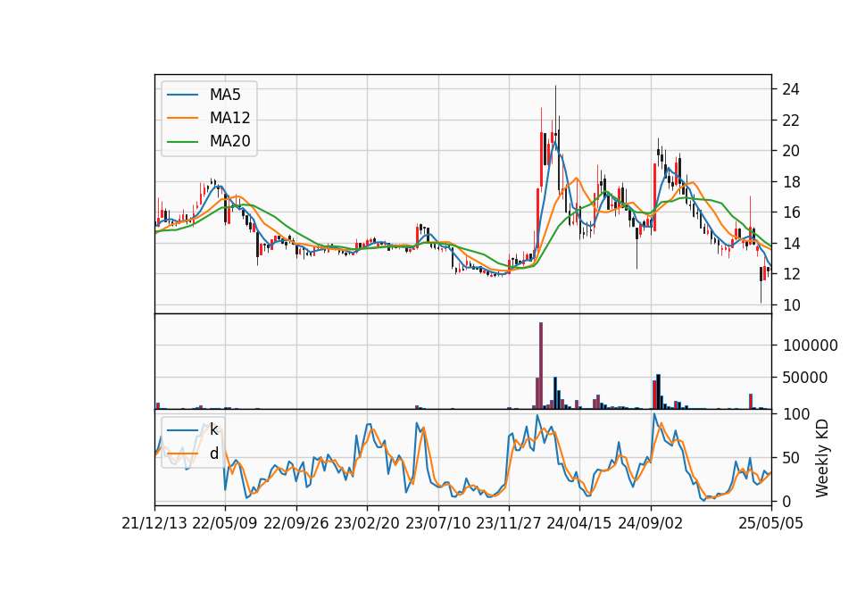The width and height of the screenshot is (857, 616).
Task: Click the 22/05/09 date tick label
Action: click(x=225, y=523)
